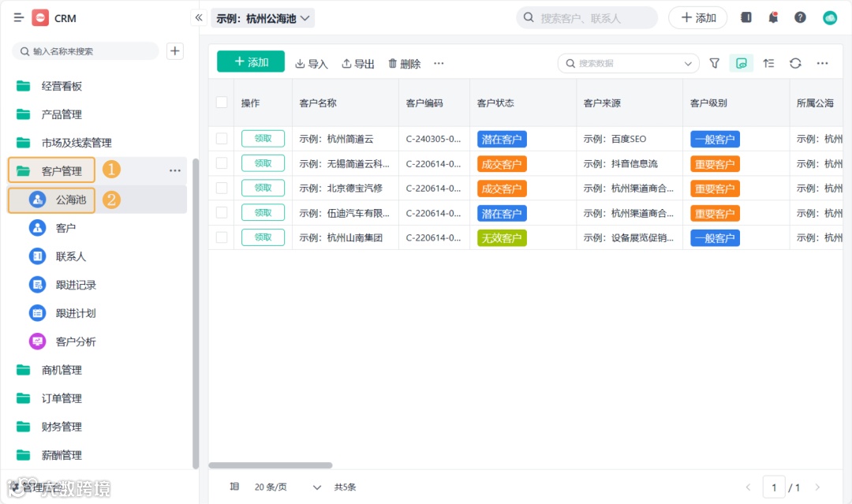Toggle the highlighted green view icon
Screen dimensions: 852x504
click(x=741, y=64)
